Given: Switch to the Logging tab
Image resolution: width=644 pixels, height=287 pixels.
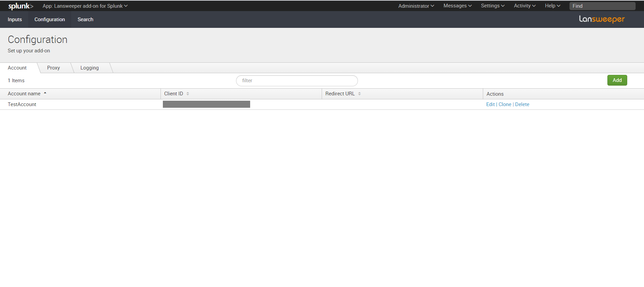Looking at the screenshot, I should [x=90, y=68].
